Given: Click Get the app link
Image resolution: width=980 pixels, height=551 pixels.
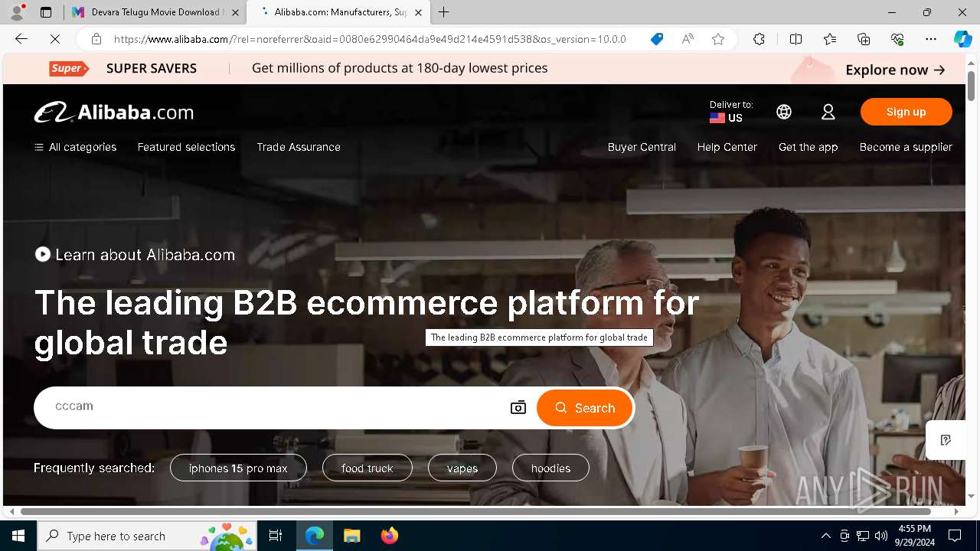Looking at the screenshot, I should [808, 147].
